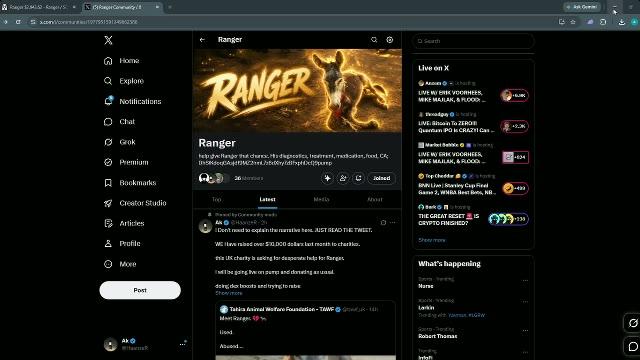Click the white Post button

click(140, 290)
